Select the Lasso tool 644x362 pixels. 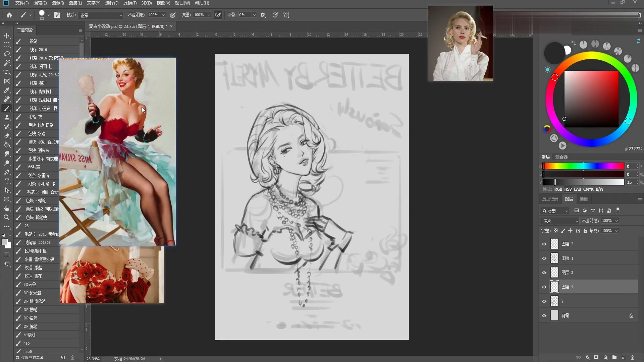click(x=7, y=54)
